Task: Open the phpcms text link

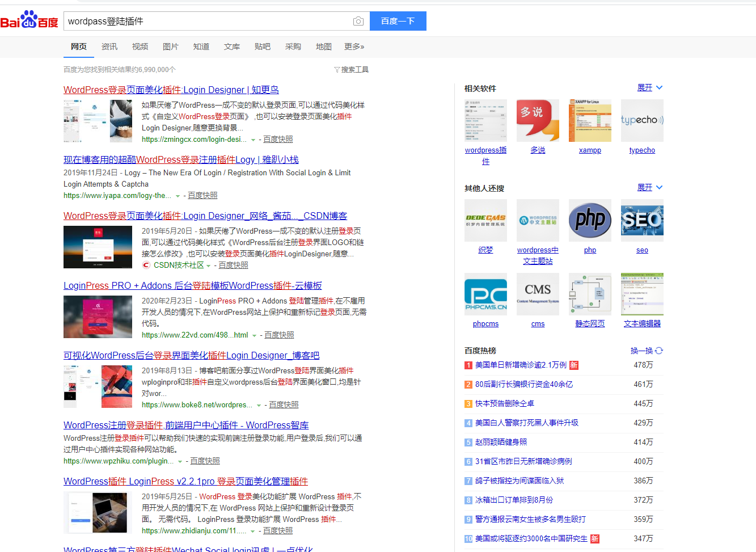Action: 485,324
